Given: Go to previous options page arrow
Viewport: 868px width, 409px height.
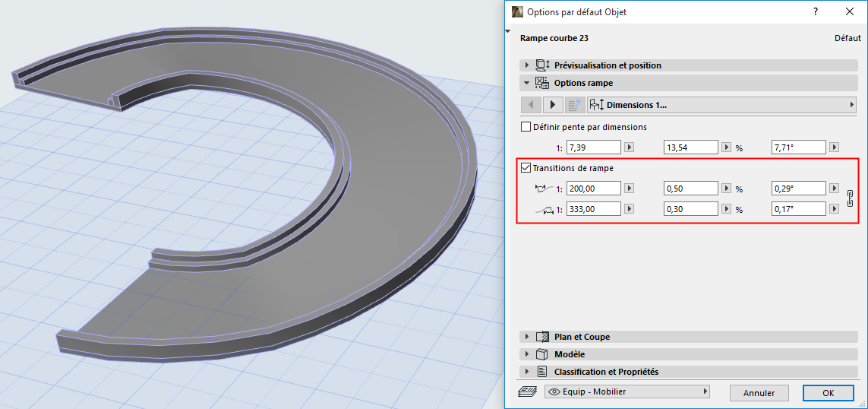Looking at the screenshot, I should click(x=531, y=104).
